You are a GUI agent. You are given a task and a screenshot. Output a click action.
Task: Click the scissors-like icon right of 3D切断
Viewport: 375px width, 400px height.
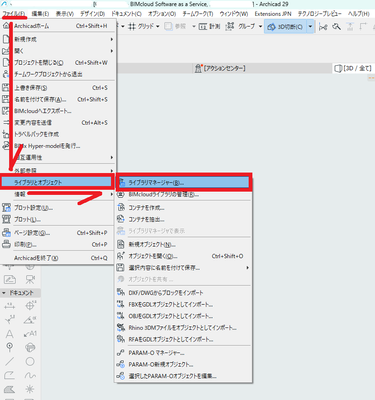tap(323, 27)
